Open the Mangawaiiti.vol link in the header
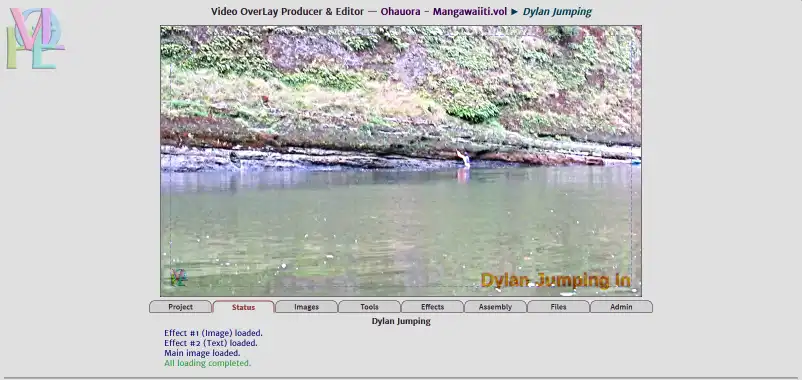 tap(470, 12)
